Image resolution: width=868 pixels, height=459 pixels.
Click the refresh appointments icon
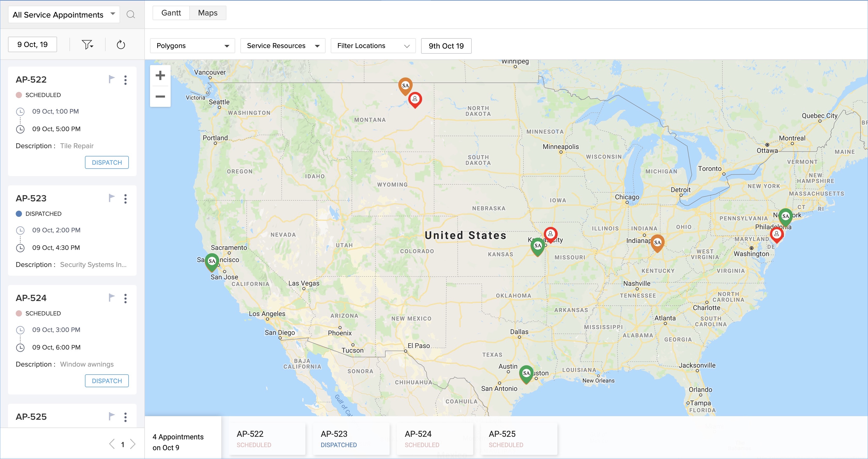click(121, 45)
